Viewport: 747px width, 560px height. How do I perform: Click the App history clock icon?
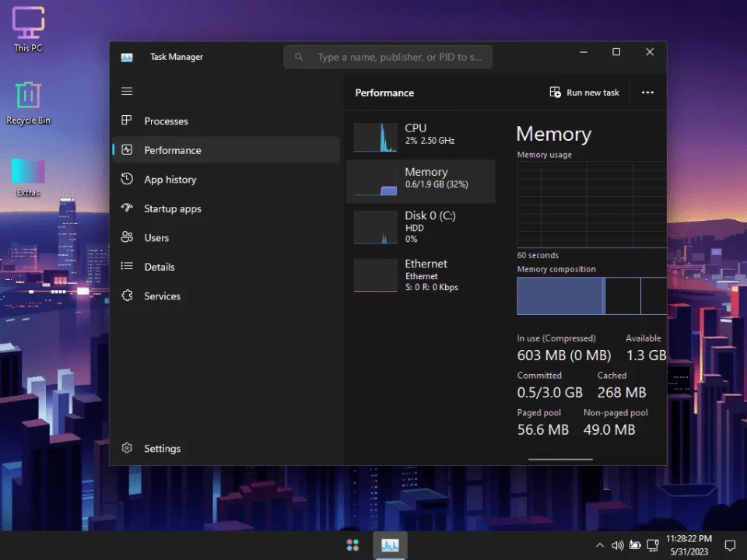[127, 179]
